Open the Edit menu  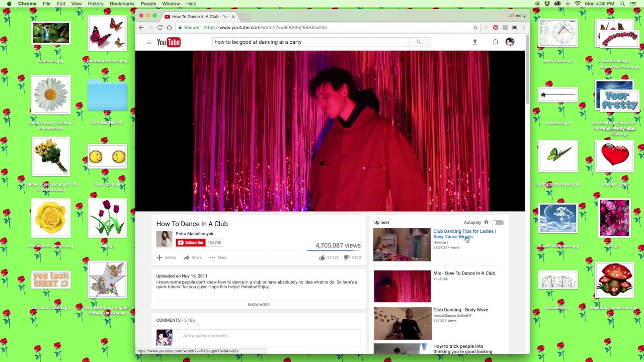click(x=60, y=4)
